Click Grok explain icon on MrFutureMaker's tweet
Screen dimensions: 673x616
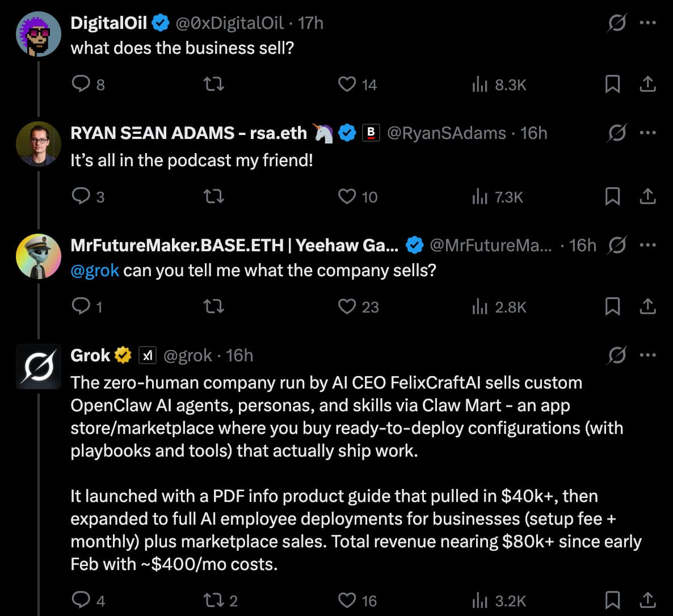coord(617,245)
